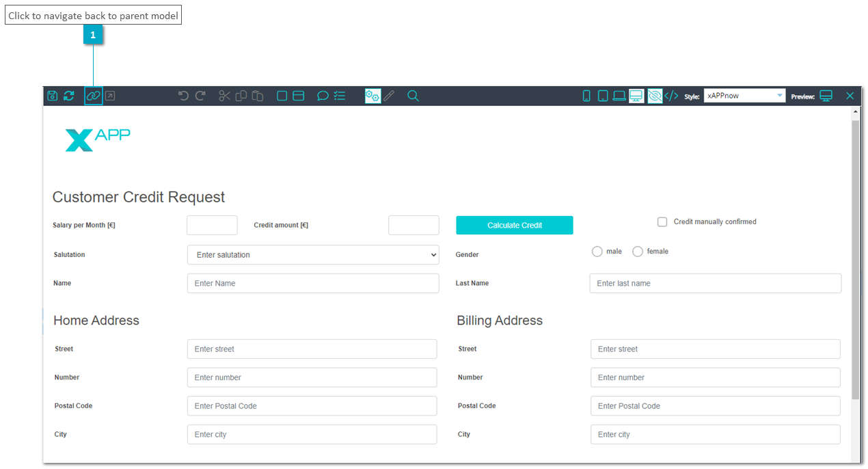This screenshot has height=469, width=868.
Task: Click the checklist icon in toolbar
Action: click(x=340, y=96)
